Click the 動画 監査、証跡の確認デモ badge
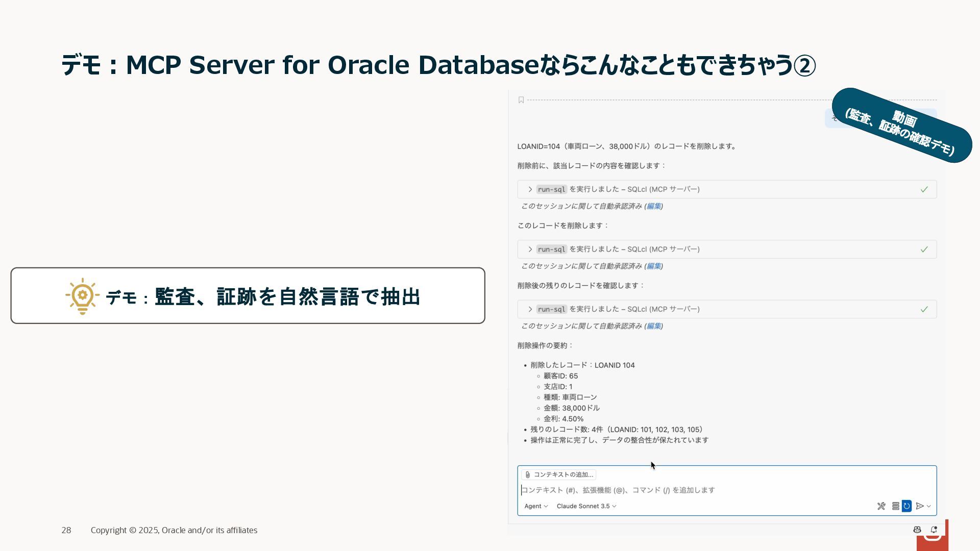 [x=902, y=126]
